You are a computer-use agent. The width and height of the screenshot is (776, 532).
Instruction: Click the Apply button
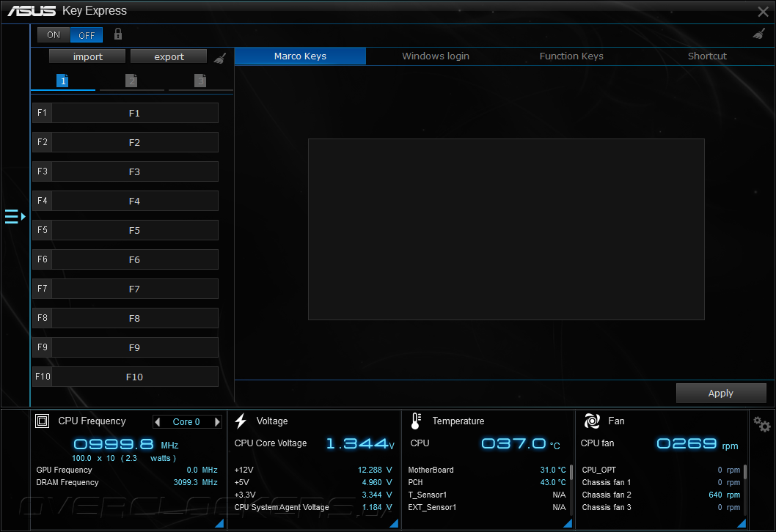(720, 393)
